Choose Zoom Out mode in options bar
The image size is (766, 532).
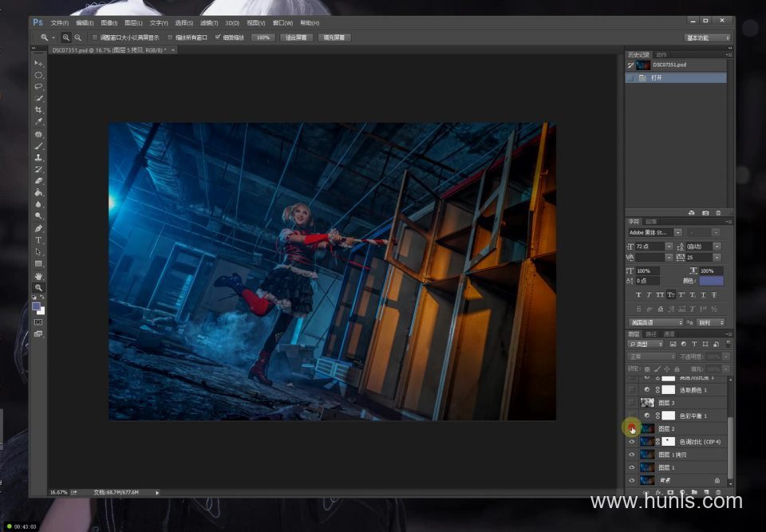(x=77, y=37)
